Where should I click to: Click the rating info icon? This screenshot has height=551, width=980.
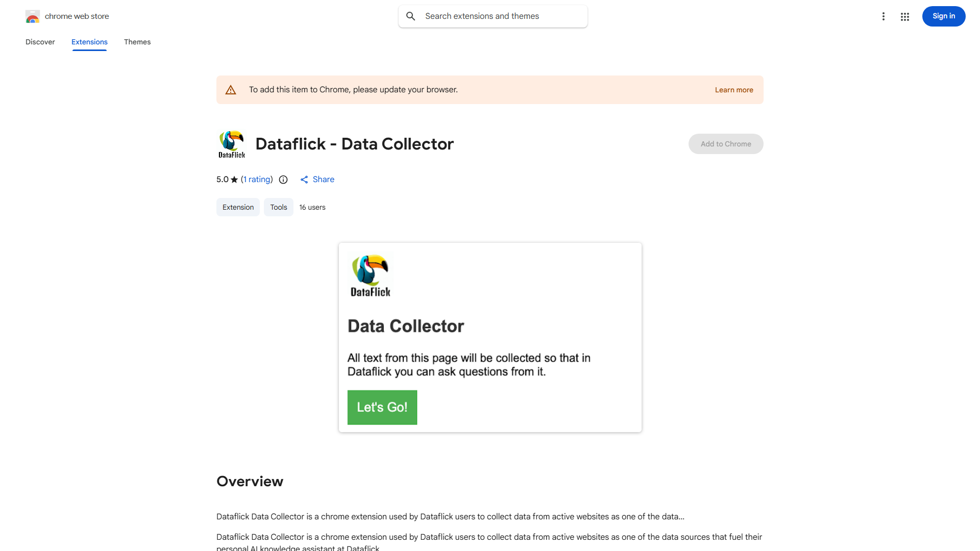283,179
